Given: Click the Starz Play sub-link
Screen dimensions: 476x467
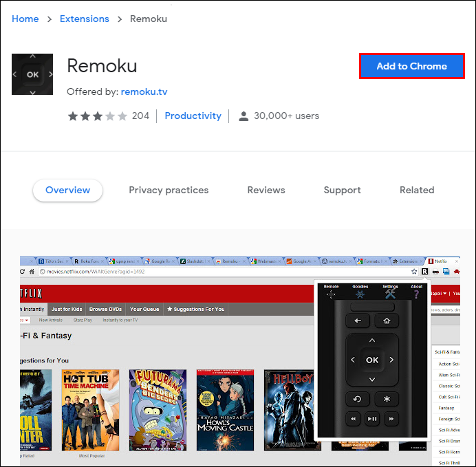Looking at the screenshot, I should click(x=83, y=320).
